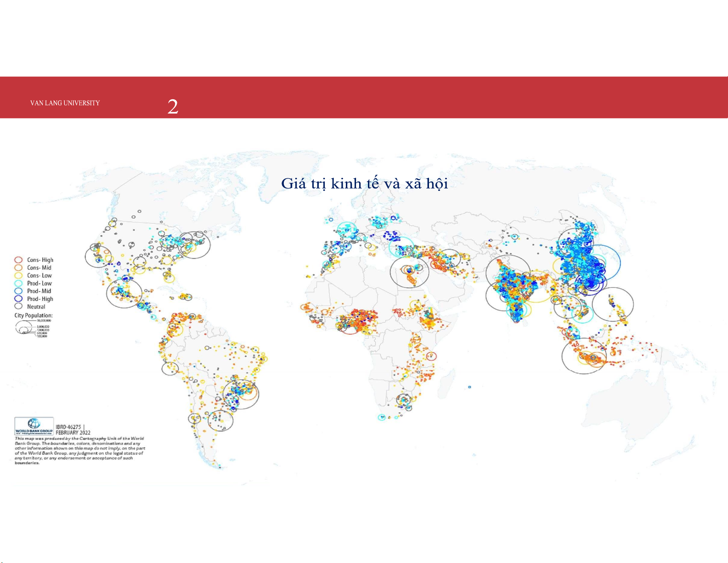Image resolution: width=728 pixels, height=563 pixels.
Task: Select the slide title 'Giá trị kinh tế và xã hội'
Action: coord(364,184)
